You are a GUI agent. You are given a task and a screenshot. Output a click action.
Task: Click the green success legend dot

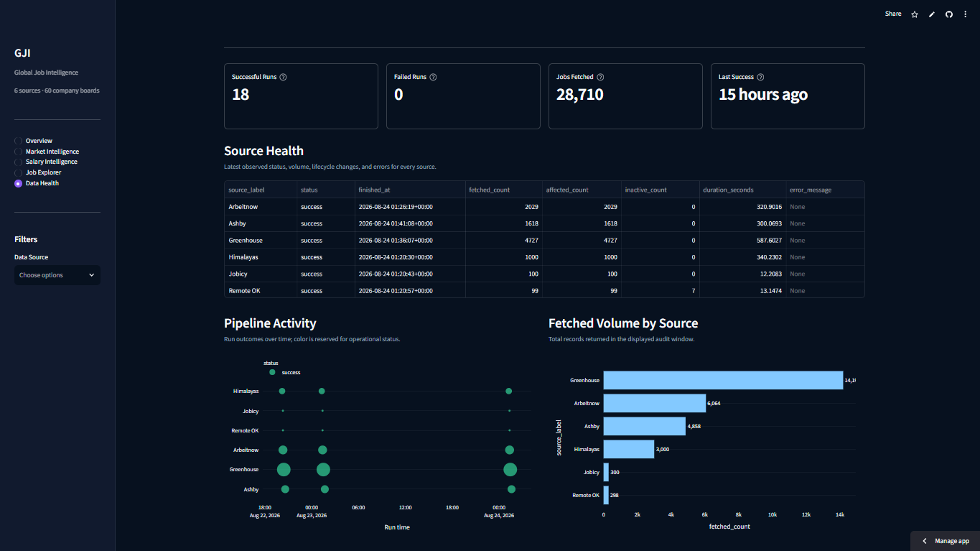click(x=272, y=372)
